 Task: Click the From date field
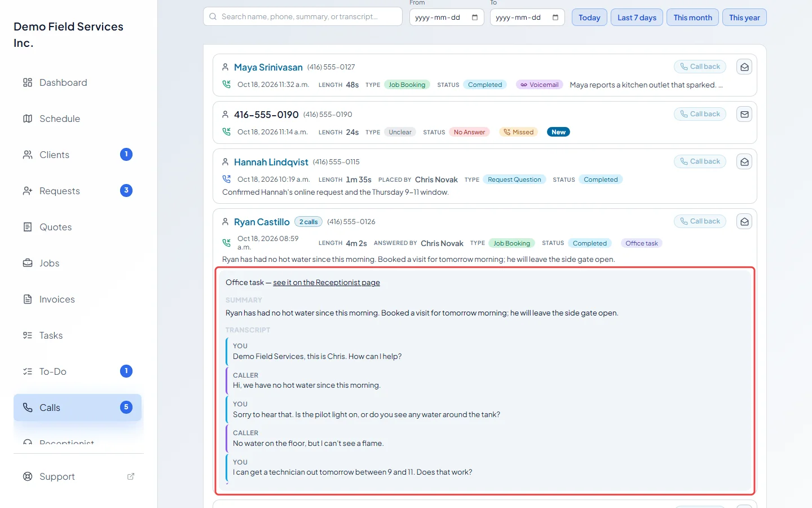point(447,17)
